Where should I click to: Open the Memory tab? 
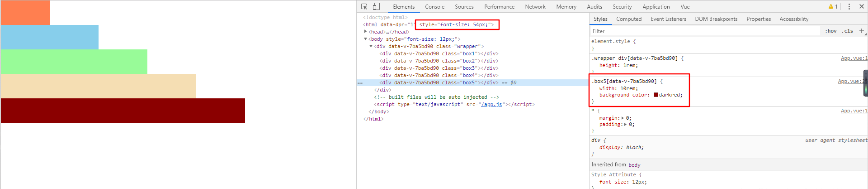point(566,7)
